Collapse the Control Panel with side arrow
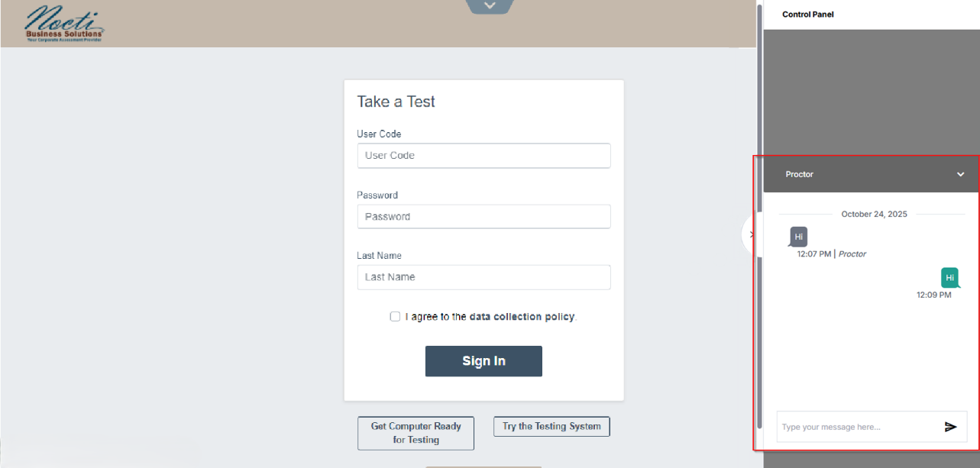 click(x=751, y=234)
